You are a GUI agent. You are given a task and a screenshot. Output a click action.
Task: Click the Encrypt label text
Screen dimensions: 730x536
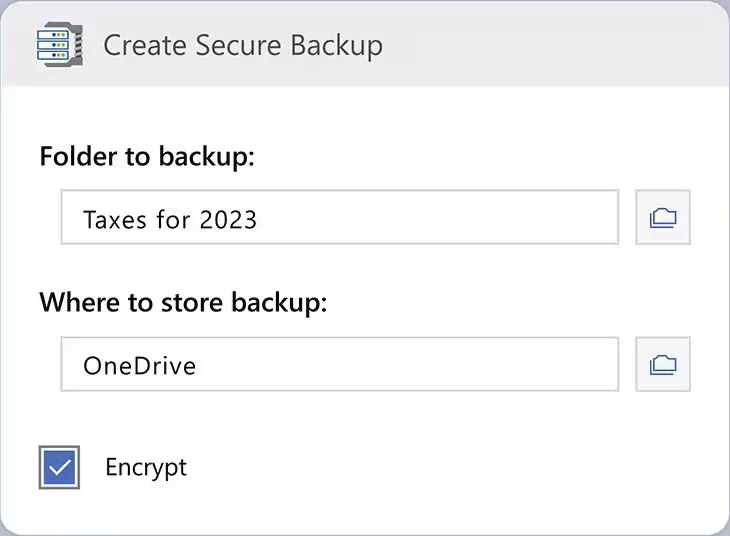pos(146,467)
